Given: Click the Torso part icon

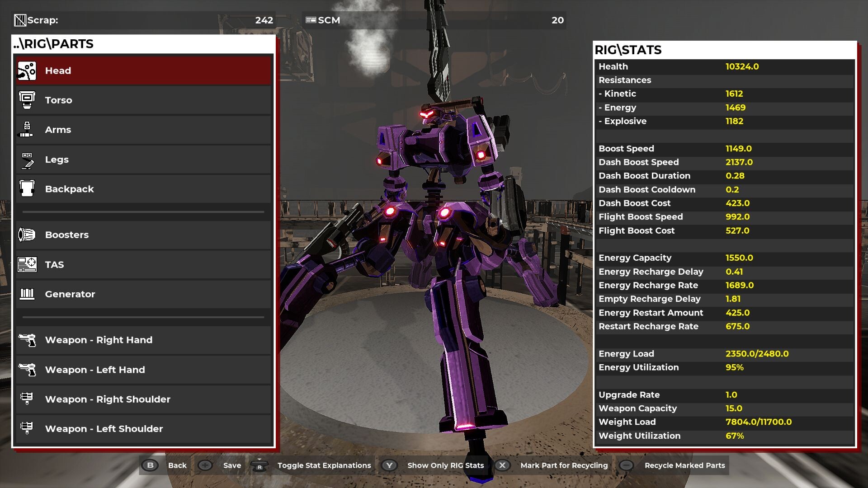Looking at the screenshot, I should point(27,100).
